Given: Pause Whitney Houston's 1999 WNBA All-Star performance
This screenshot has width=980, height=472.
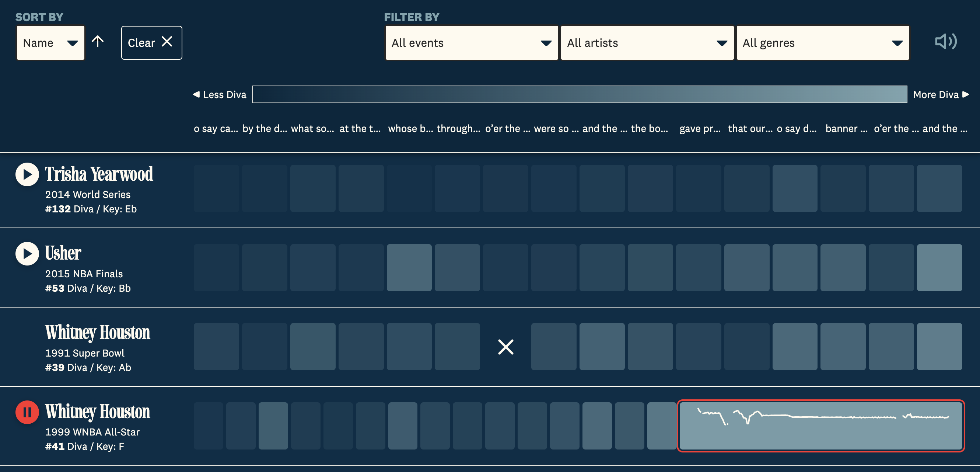Looking at the screenshot, I should coord(27,412).
